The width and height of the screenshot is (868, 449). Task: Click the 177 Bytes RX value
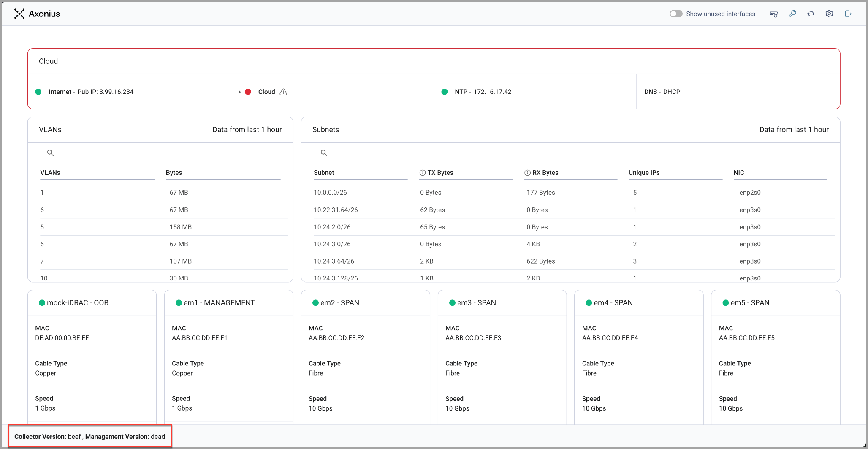540,193
